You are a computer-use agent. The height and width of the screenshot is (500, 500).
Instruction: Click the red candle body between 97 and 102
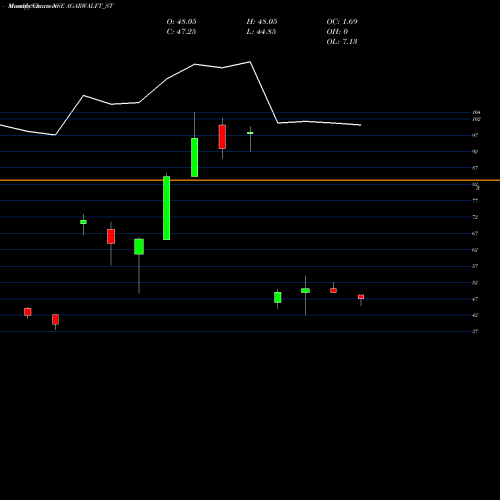point(222,137)
